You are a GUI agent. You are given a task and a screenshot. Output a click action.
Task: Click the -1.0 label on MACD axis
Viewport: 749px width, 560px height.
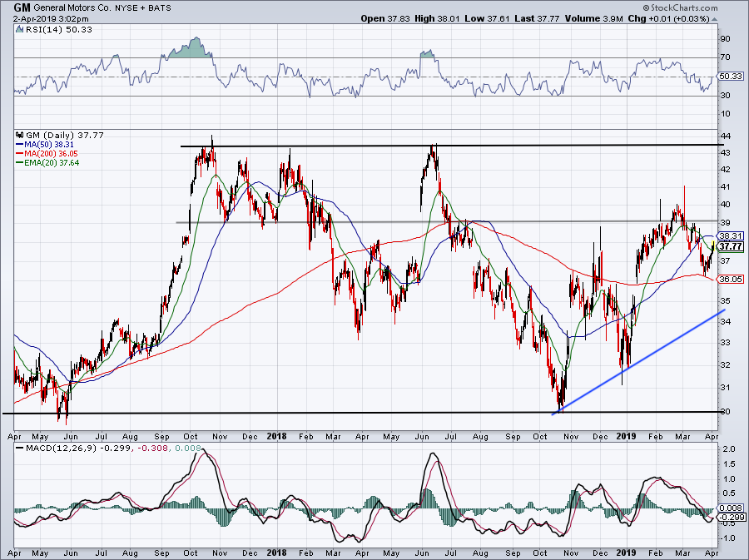(727, 538)
